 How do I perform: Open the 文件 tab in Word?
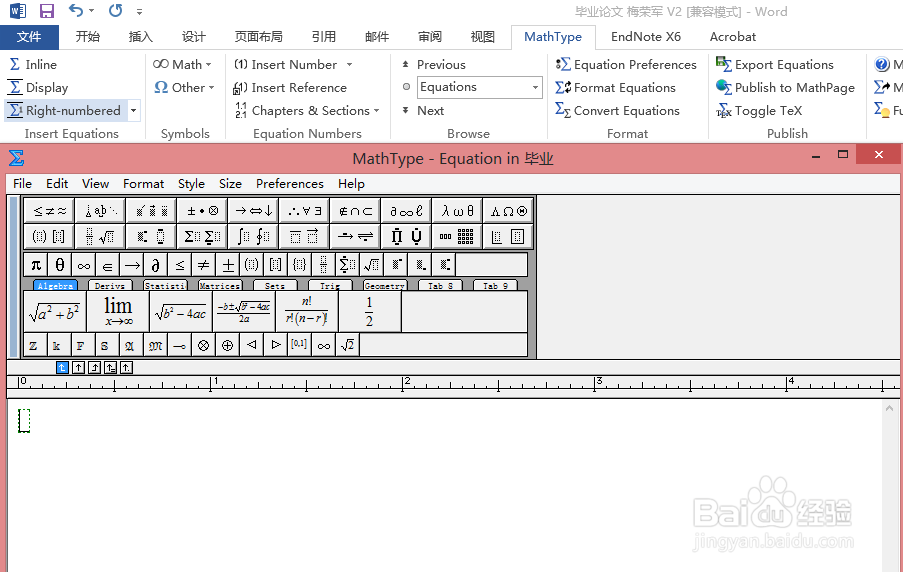[x=29, y=37]
